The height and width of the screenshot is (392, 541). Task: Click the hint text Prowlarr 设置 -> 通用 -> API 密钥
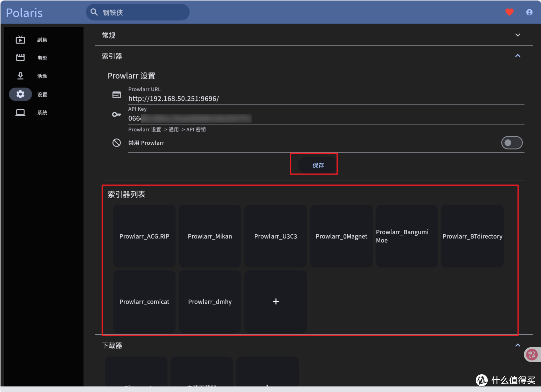click(x=167, y=129)
